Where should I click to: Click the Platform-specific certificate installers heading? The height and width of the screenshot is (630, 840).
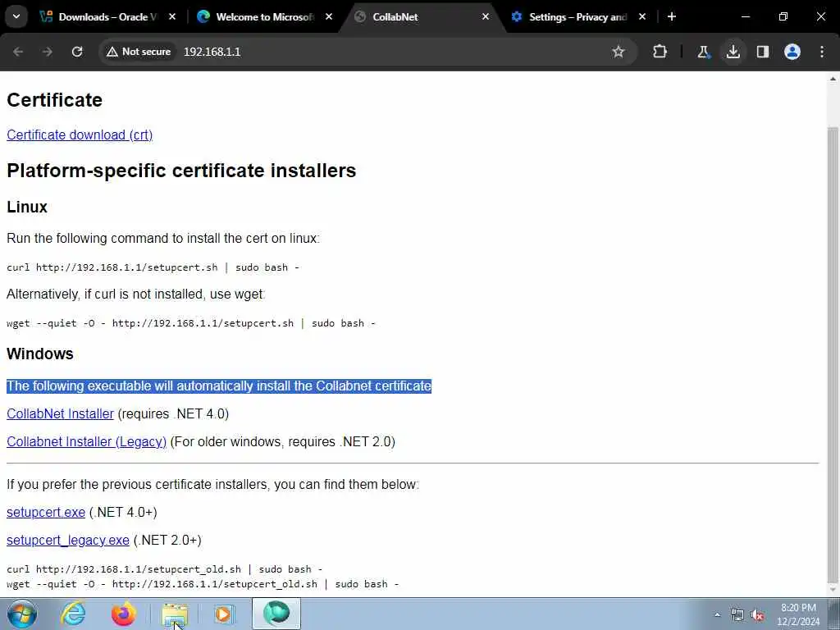click(x=181, y=171)
